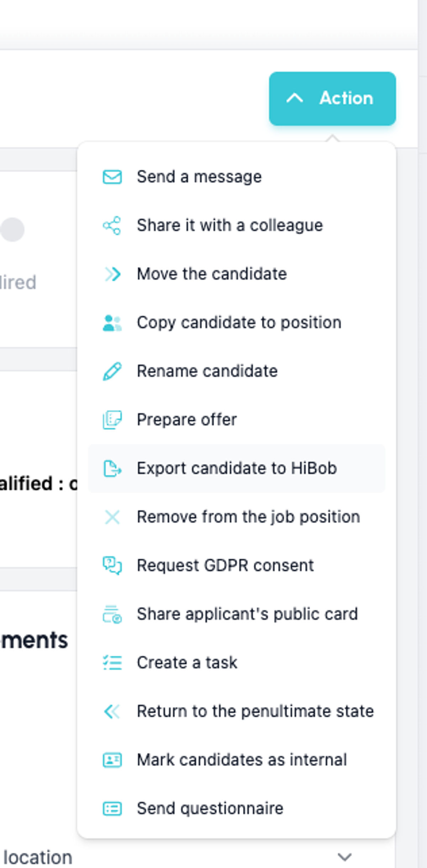The width and height of the screenshot is (427, 868).
Task: Click the Send questionnaire form icon
Action: pos(112,809)
